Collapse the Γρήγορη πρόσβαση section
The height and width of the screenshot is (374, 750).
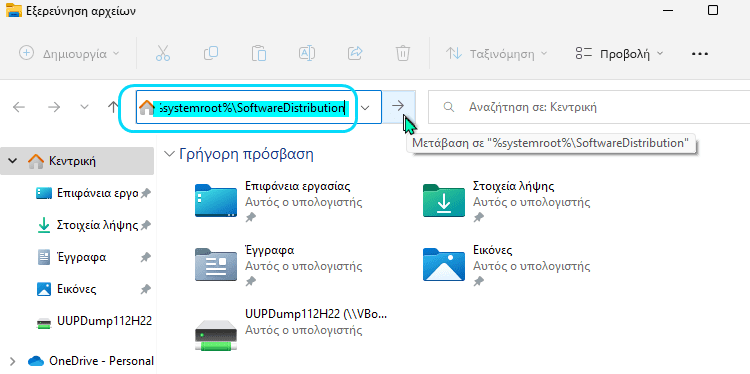click(169, 154)
